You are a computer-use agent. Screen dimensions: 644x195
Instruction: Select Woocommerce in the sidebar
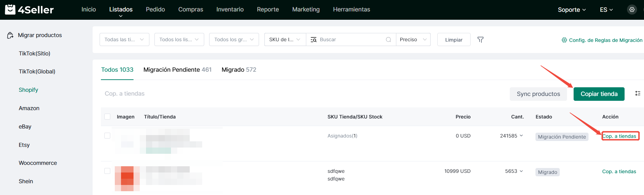38,163
